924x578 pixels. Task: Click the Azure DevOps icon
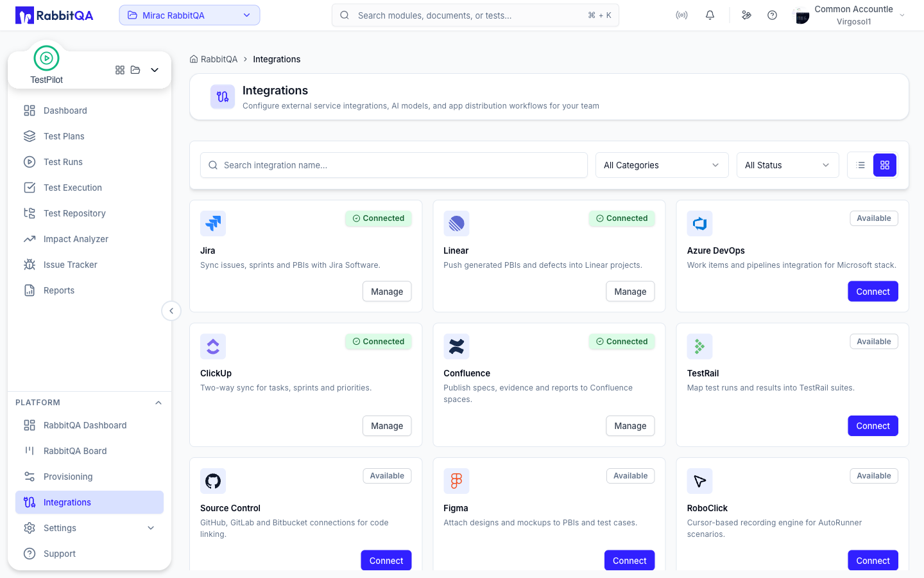click(x=700, y=223)
